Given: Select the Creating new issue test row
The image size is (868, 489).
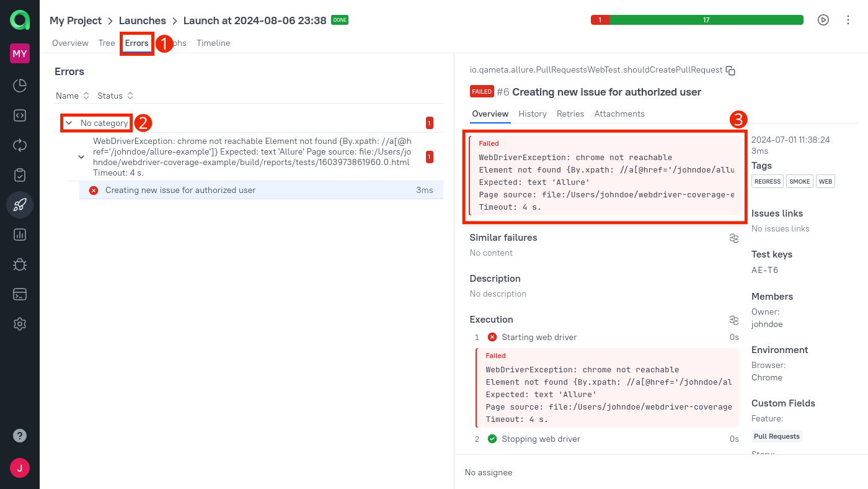Looking at the screenshot, I should tap(261, 191).
